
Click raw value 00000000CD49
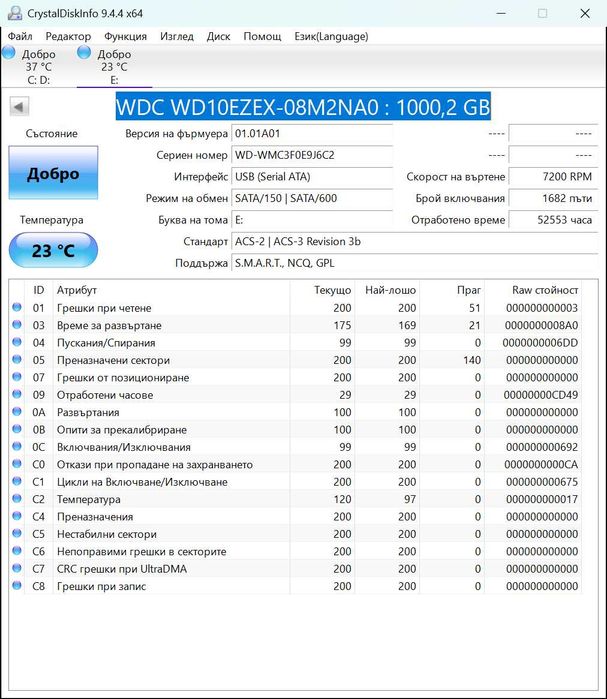coord(541,395)
